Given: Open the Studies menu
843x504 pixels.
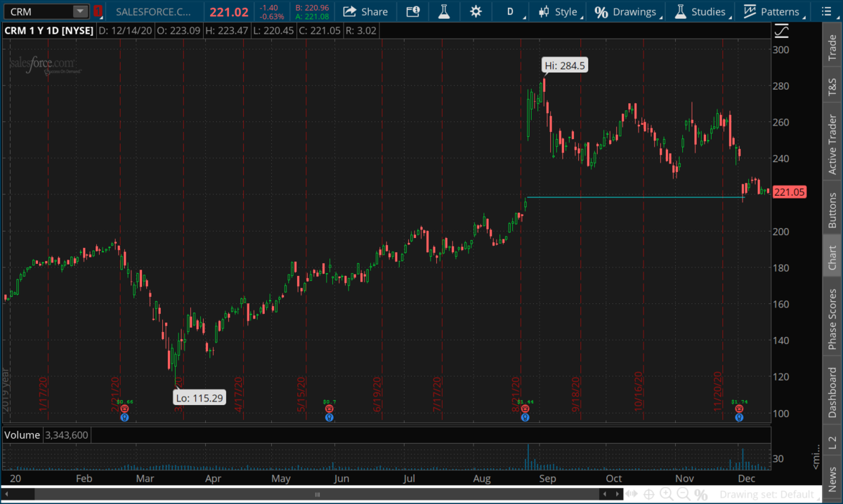Looking at the screenshot, I should 700,11.
